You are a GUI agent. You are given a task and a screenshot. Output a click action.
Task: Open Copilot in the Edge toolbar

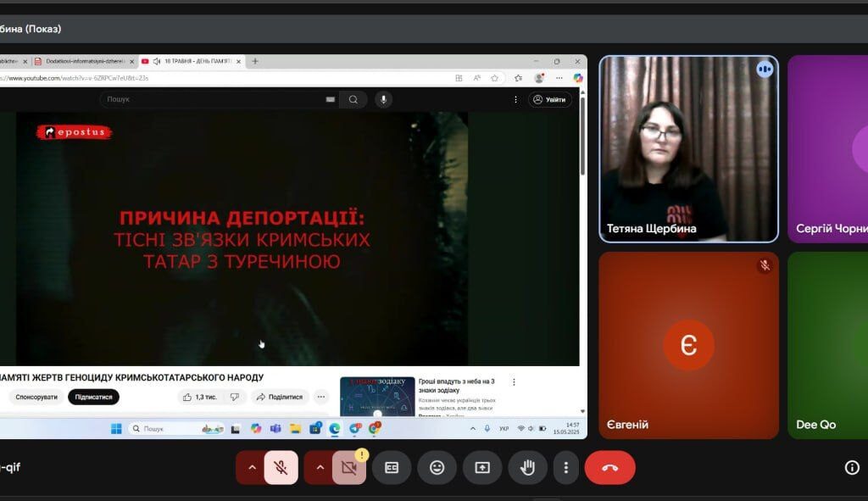tap(578, 78)
